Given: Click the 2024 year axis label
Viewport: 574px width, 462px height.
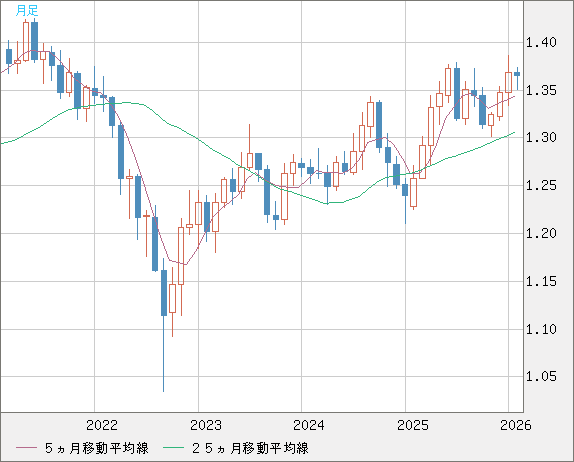Looking at the screenshot, I should (309, 425).
